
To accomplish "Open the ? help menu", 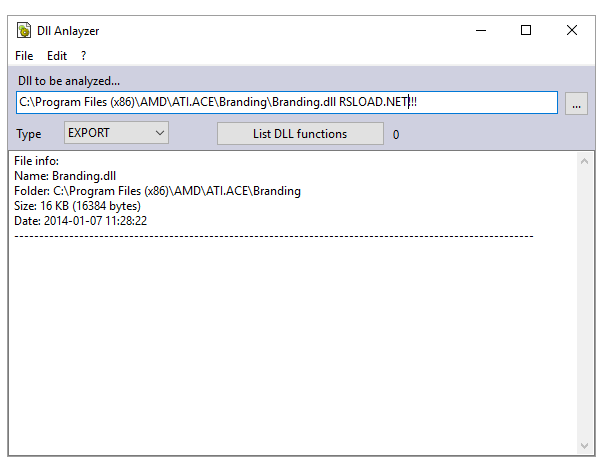I will pos(84,56).
